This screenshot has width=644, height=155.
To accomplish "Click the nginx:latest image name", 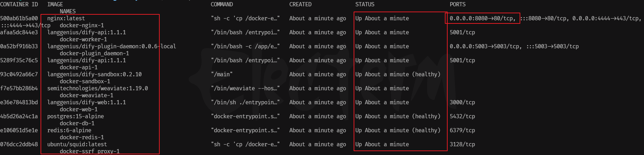I will click(x=66, y=19).
